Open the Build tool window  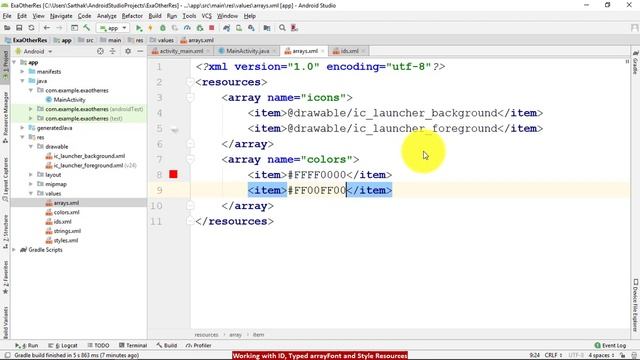tap(167, 345)
